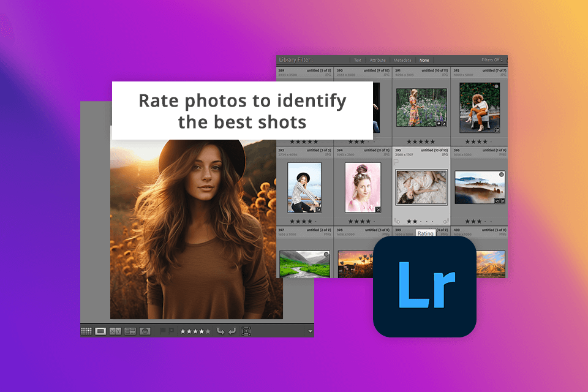Select Loupe view icon in the toolbar
Image resolution: width=588 pixels, height=392 pixels.
(100, 331)
